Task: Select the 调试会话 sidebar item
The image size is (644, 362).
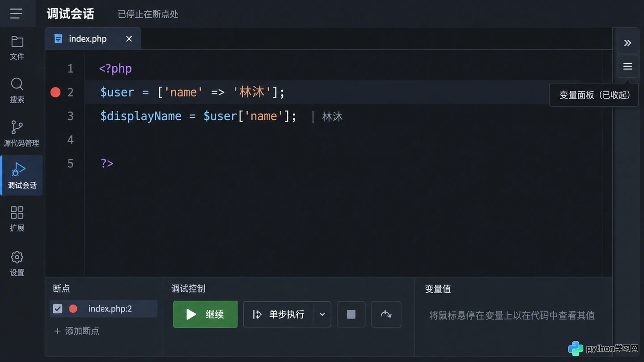Action: [22, 176]
